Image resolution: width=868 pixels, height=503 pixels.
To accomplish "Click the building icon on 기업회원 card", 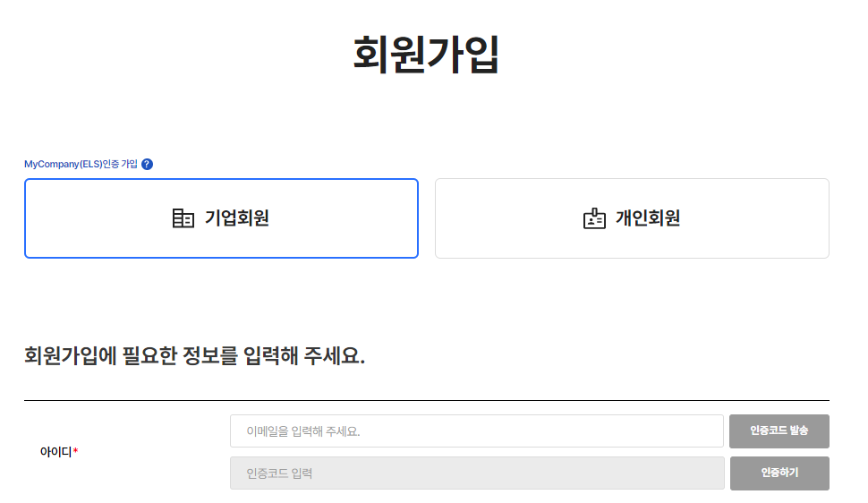I will click(x=183, y=218).
